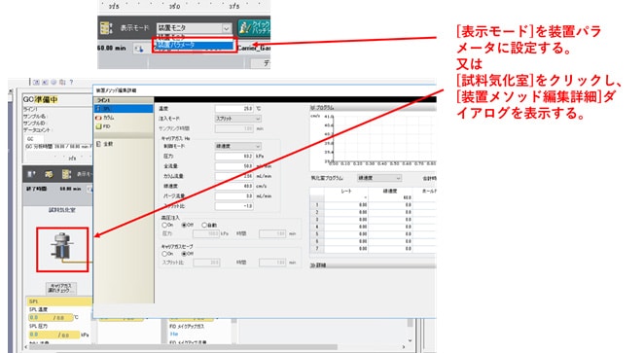Click レート column header in program table

click(346, 192)
